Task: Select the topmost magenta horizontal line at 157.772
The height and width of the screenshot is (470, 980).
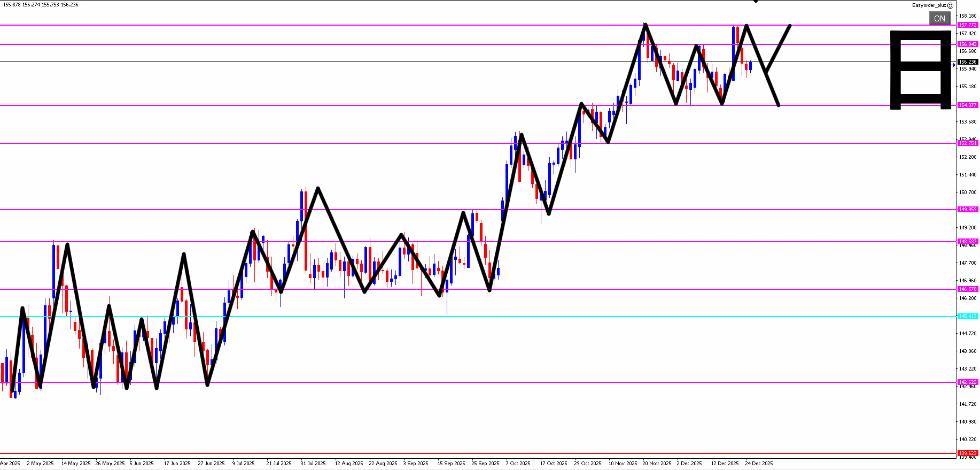Action: (478, 25)
